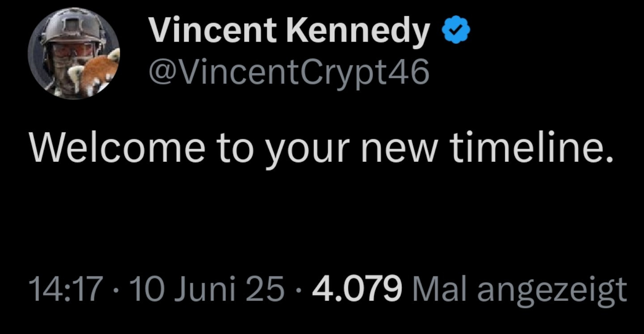Open the Vincent Kennedy display name
This screenshot has width=644, height=334.
[289, 32]
